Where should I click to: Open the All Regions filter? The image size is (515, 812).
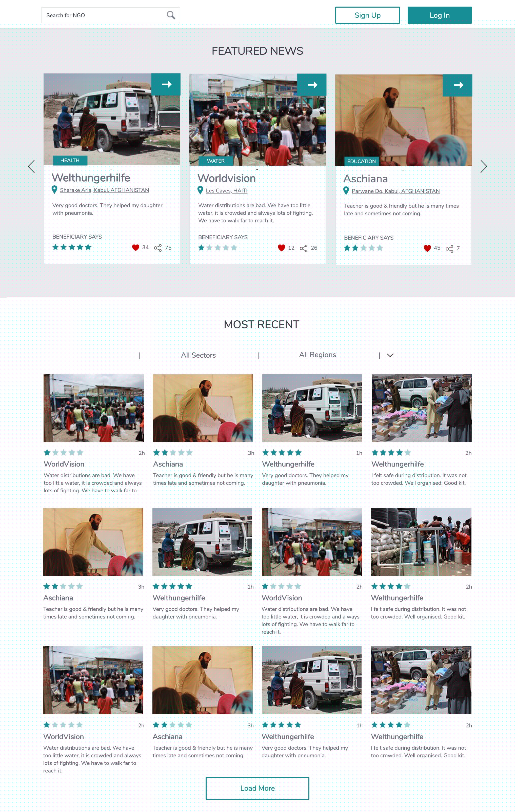318,355
